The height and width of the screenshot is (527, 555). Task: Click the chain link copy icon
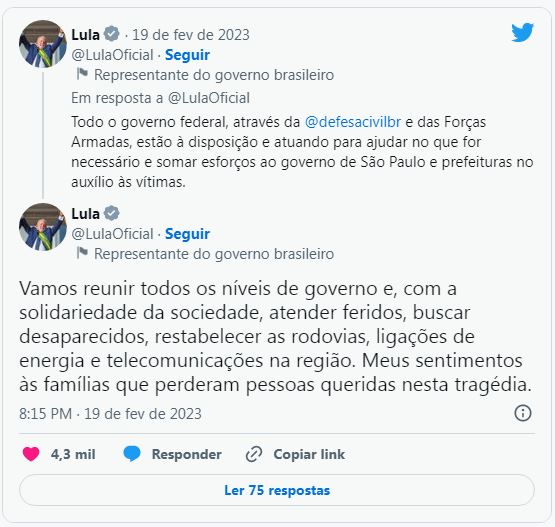pyautogui.click(x=254, y=454)
